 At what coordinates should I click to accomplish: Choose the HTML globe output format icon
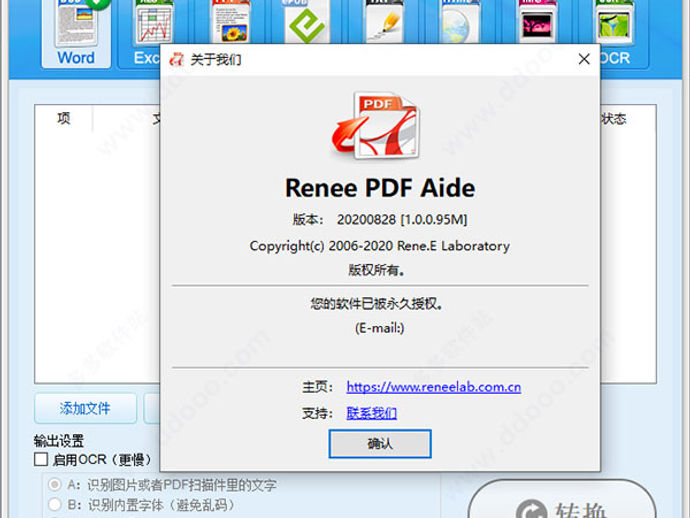coord(459,22)
